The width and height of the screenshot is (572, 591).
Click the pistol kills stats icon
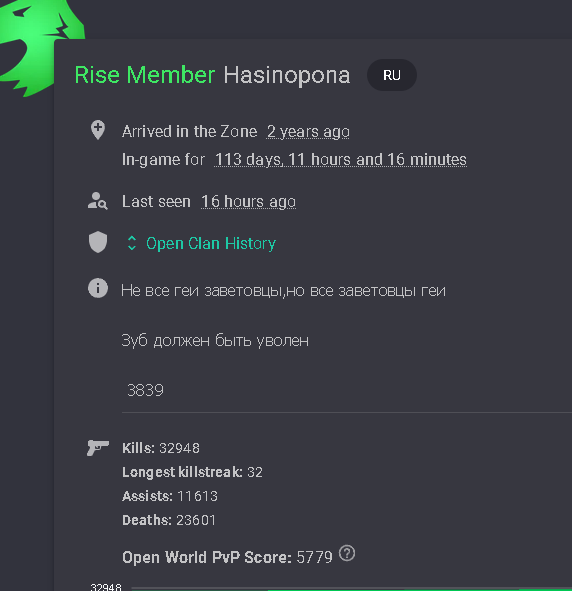pos(98,448)
